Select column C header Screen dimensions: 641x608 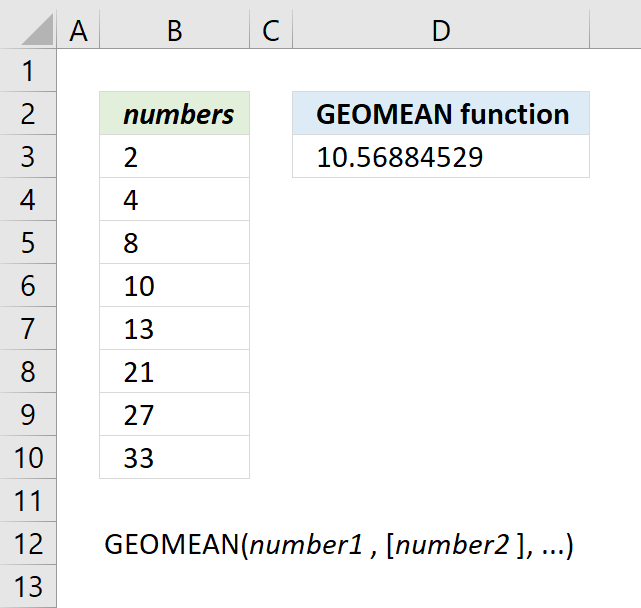pos(271,29)
